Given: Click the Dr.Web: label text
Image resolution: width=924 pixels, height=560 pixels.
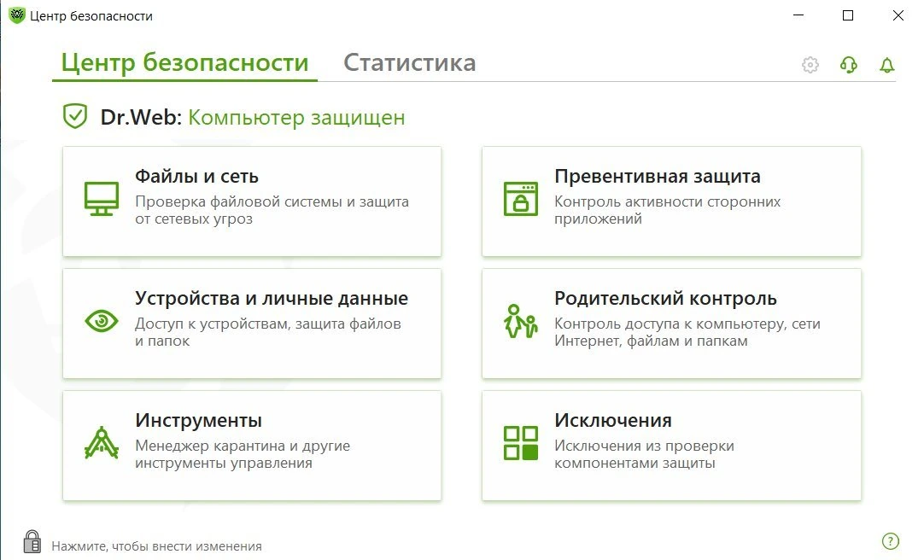Looking at the screenshot, I should (141, 117).
